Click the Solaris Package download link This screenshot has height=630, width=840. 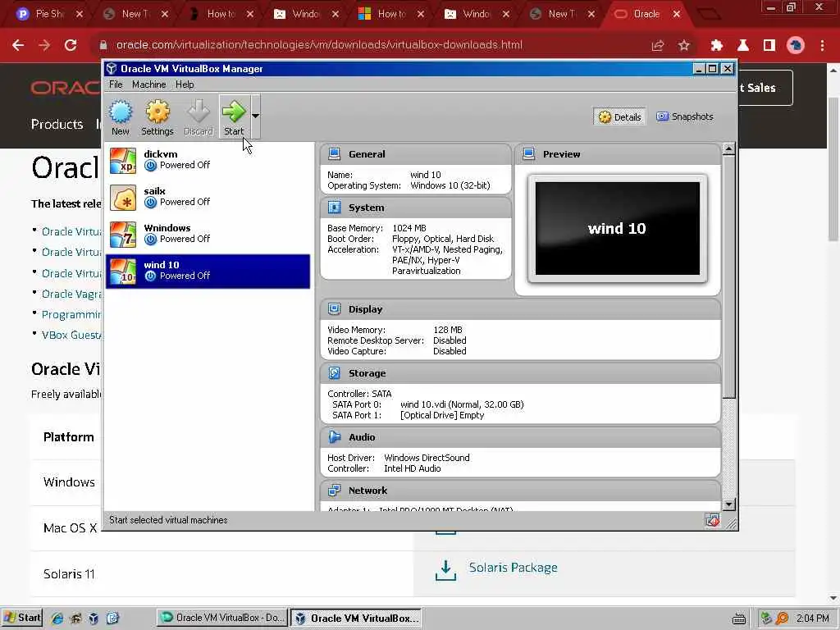click(513, 568)
